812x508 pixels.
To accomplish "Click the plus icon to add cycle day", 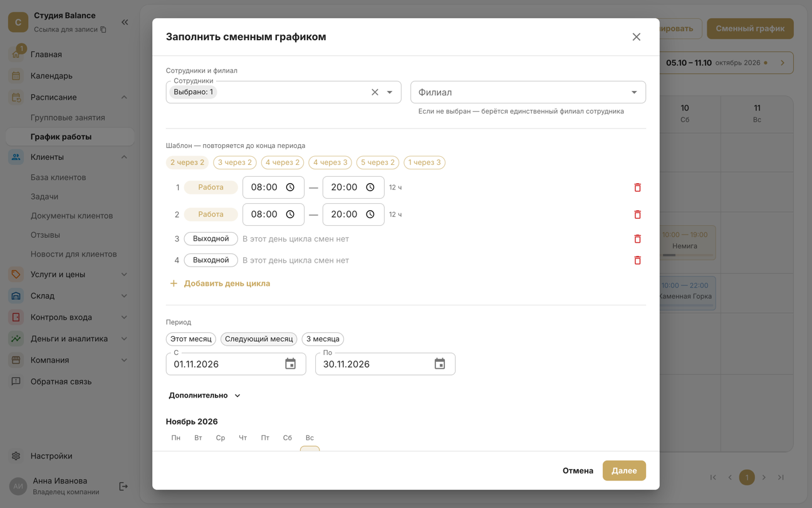I will (174, 283).
